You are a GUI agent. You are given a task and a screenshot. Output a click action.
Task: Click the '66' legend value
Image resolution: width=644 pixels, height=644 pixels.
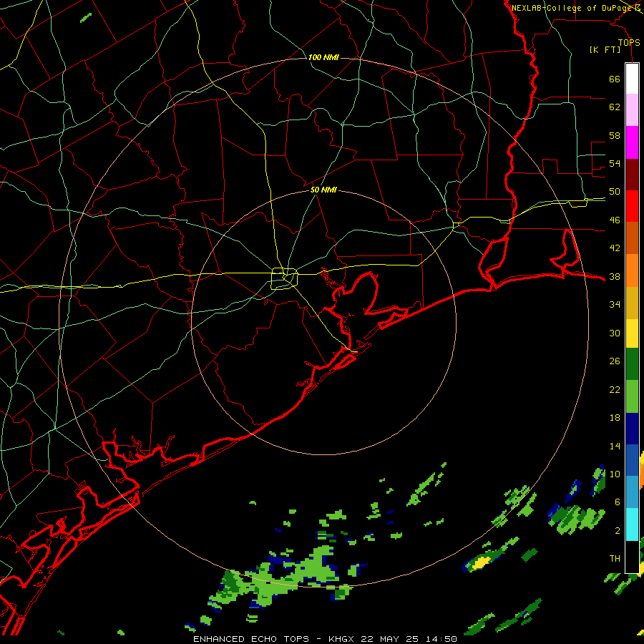(x=615, y=79)
